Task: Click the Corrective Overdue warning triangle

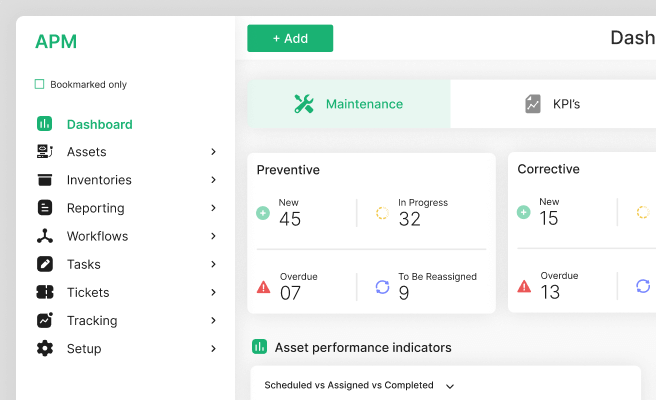Action: click(x=524, y=287)
